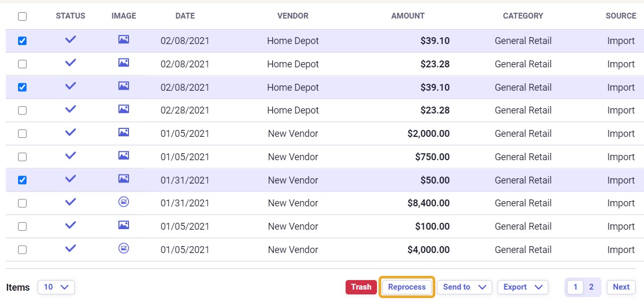Check the $8,400.00 row checkbox

point(22,203)
